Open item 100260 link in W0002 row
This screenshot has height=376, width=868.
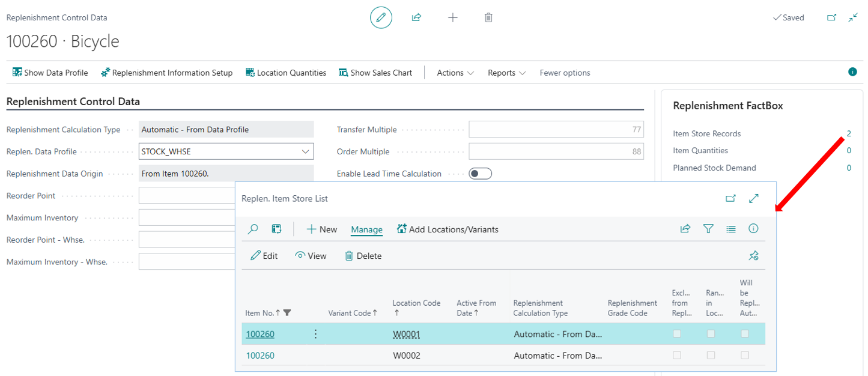coord(260,356)
